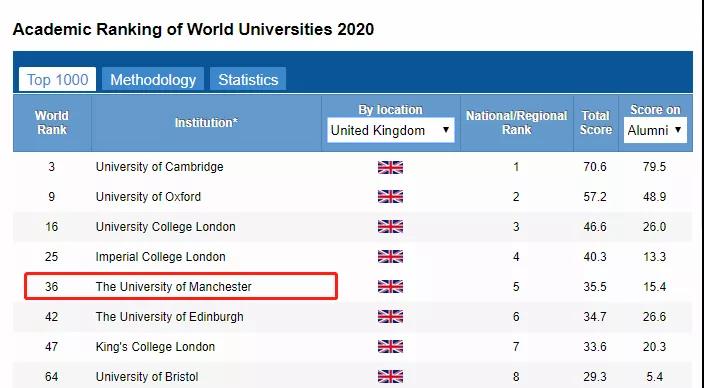Image resolution: width=704 pixels, height=388 pixels.
Task: Open University of Cambridge link
Action: pyautogui.click(x=159, y=167)
